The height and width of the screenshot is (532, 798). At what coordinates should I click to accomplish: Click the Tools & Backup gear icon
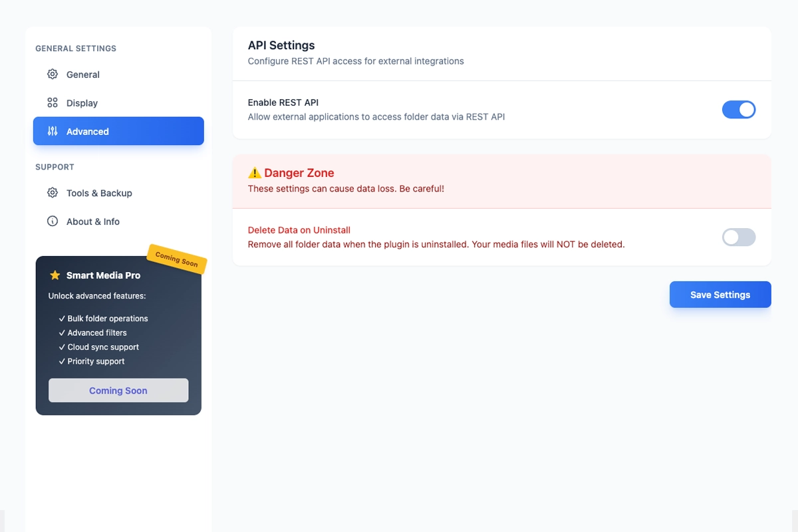(53, 193)
